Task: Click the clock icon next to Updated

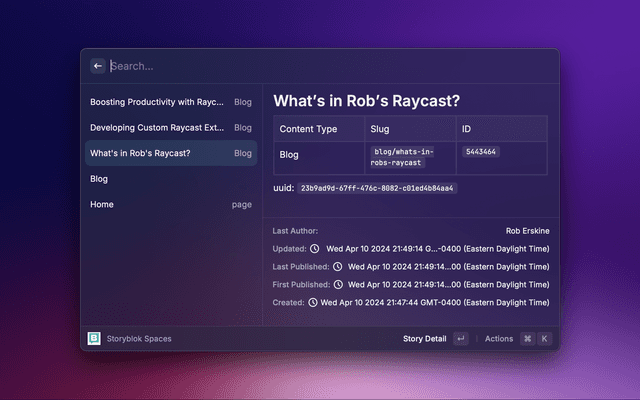Action: click(x=315, y=249)
